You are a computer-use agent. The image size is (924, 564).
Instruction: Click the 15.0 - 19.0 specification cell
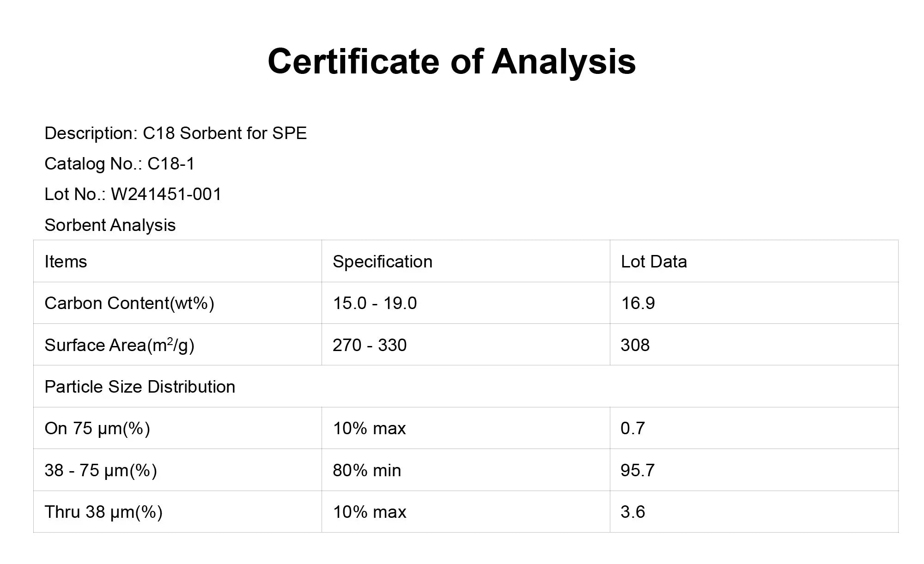point(466,303)
